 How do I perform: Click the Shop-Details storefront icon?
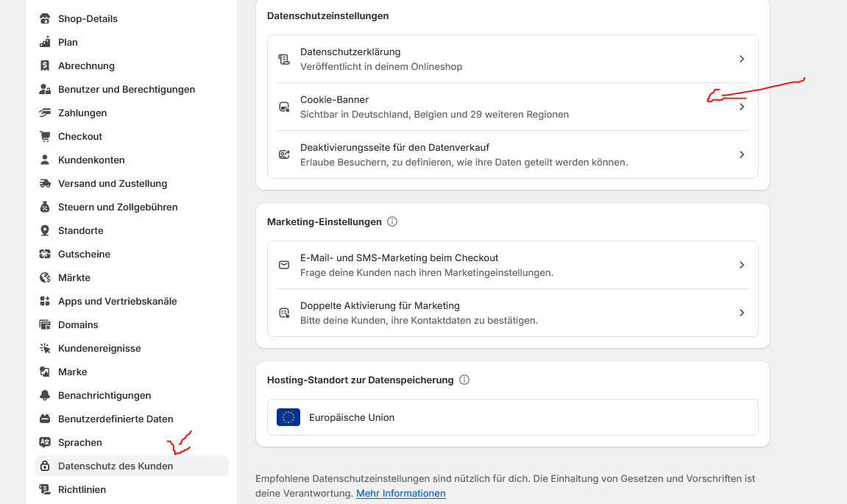pyautogui.click(x=45, y=18)
